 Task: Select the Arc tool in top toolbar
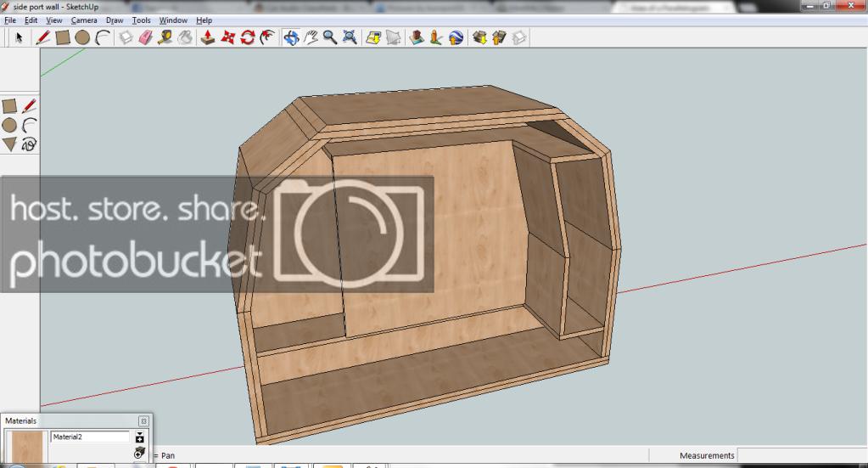tap(103, 37)
